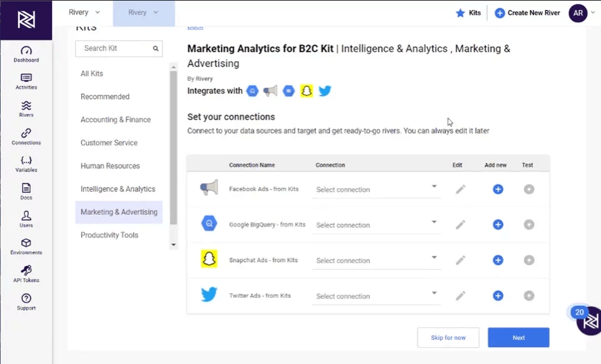This screenshot has width=601, height=364.
Task: Click the Google BigQuery row logo
Action: click(210, 223)
